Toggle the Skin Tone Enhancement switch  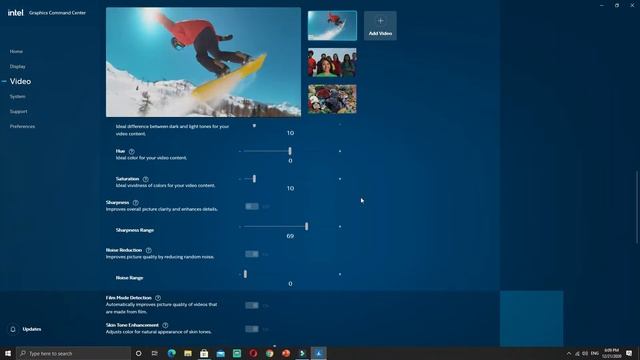coord(252,329)
